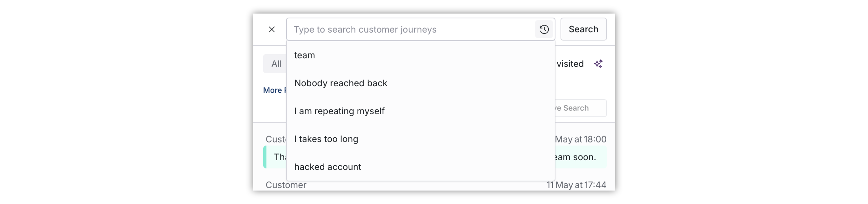
Task: Click the truncated "Cust" label above green message
Action: (x=276, y=139)
